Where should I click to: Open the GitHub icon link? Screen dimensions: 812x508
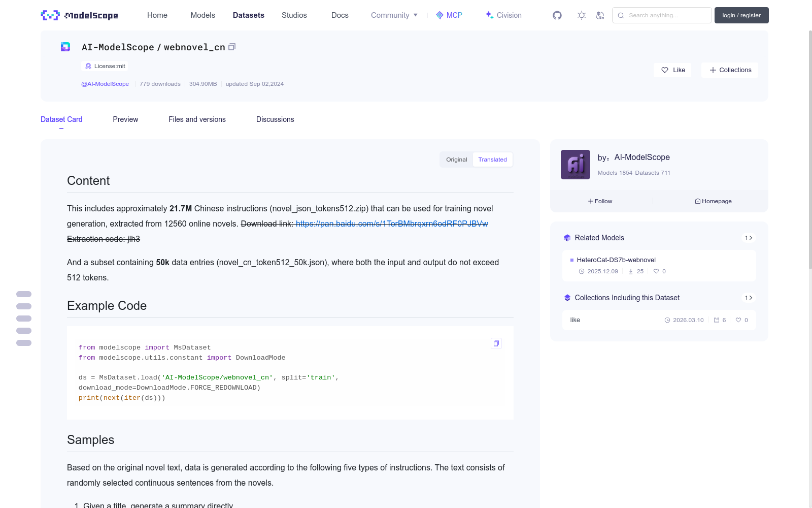(x=557, y=15)
